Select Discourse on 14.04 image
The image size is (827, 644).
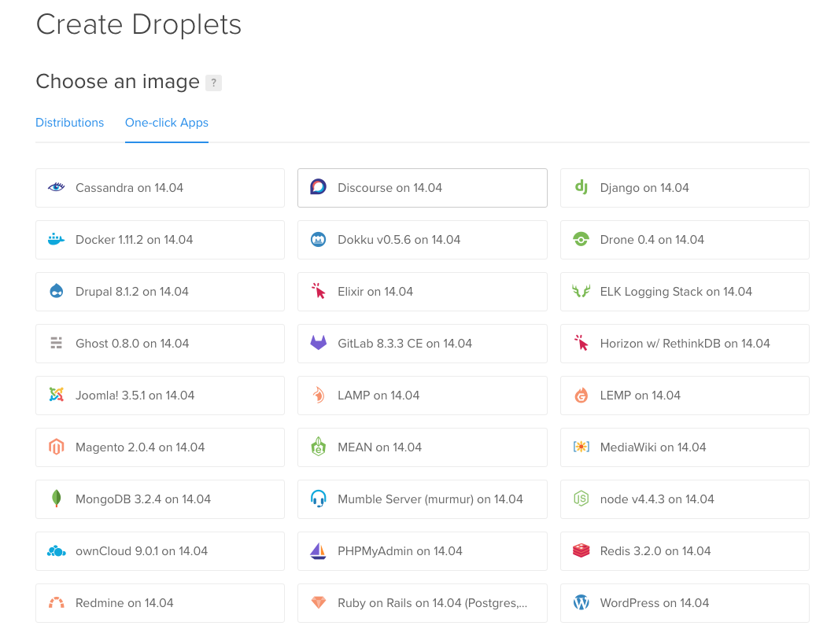(423, 188)
